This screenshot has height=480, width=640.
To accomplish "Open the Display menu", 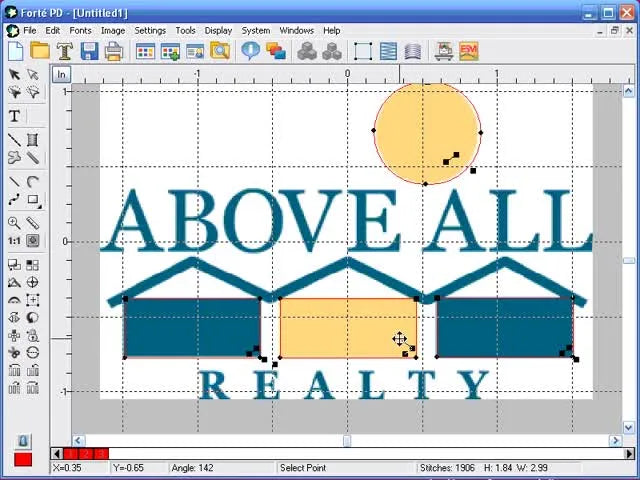I will click(x=218, y=31).
